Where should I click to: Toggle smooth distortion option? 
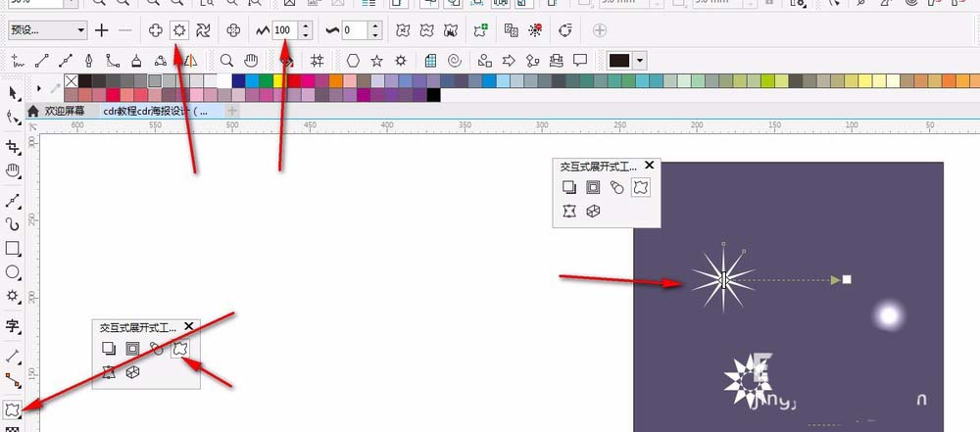[427, 30]
